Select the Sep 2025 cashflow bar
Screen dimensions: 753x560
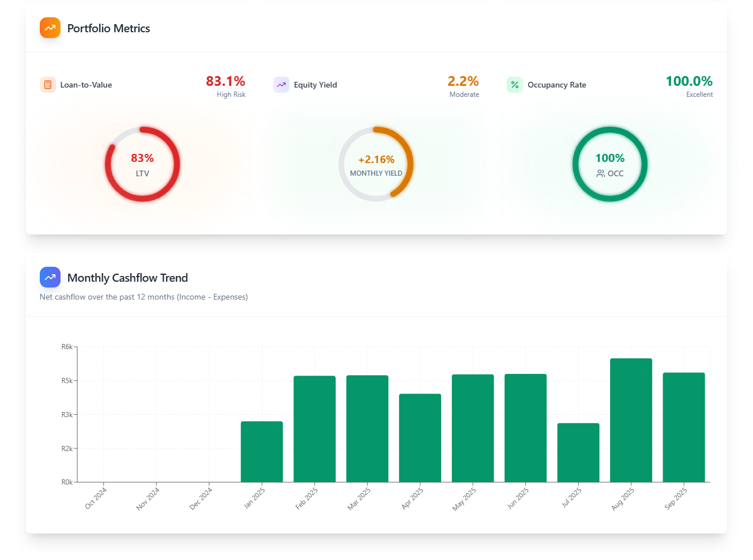[684, 427]
